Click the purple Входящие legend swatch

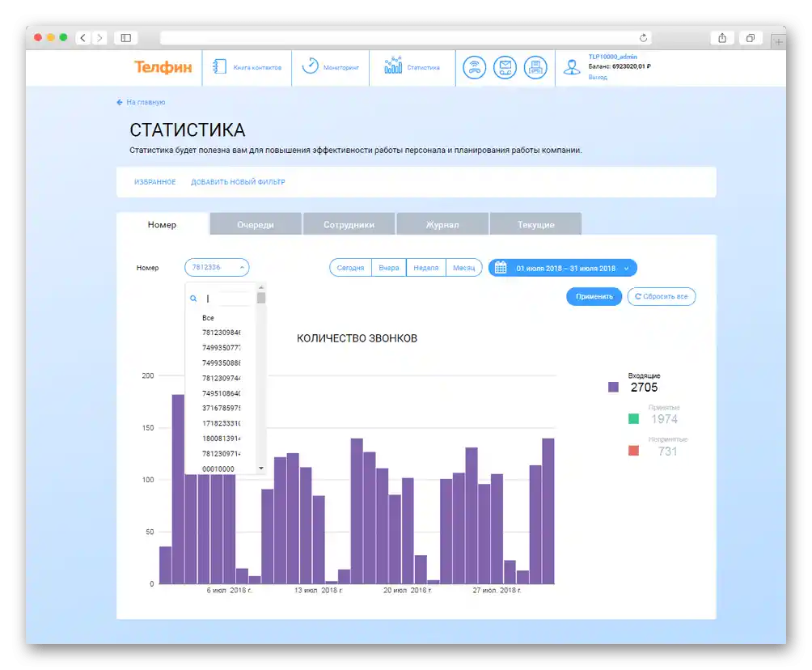[614, 387]
